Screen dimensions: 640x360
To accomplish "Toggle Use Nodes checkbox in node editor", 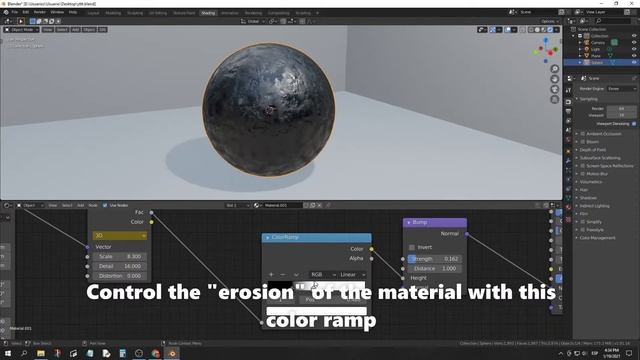I will (105, 205).
